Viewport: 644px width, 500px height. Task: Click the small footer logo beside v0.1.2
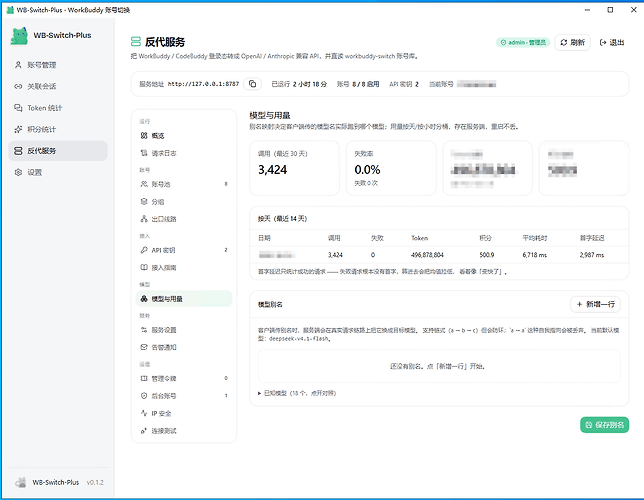pos(21,482)
